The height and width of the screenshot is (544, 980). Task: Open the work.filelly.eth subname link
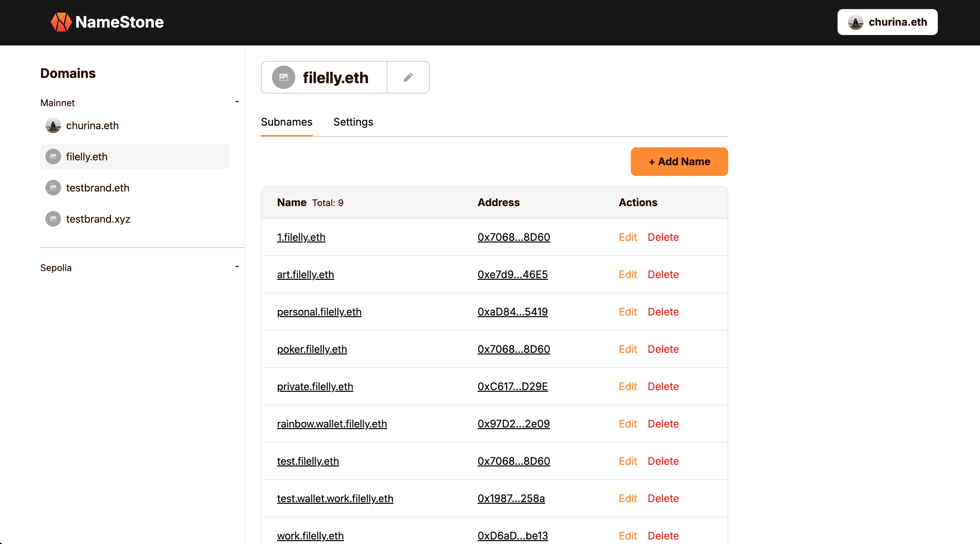(x=310, y=536)
